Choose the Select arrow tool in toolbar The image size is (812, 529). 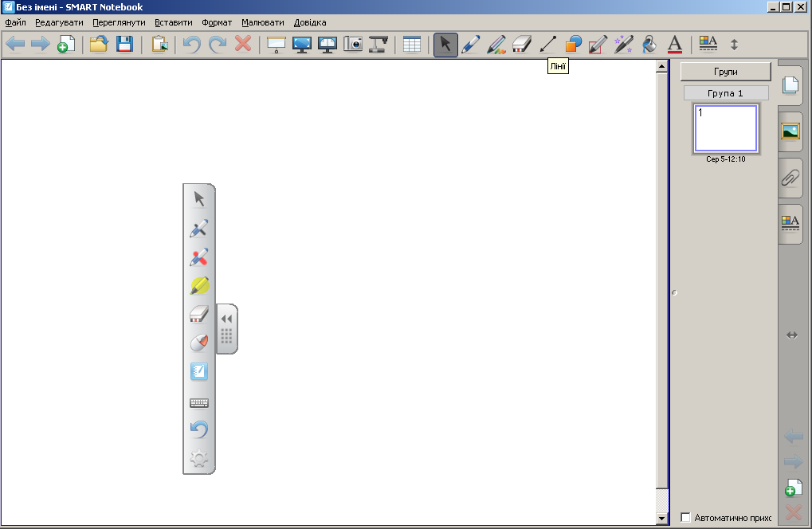[x=445, y=45]
